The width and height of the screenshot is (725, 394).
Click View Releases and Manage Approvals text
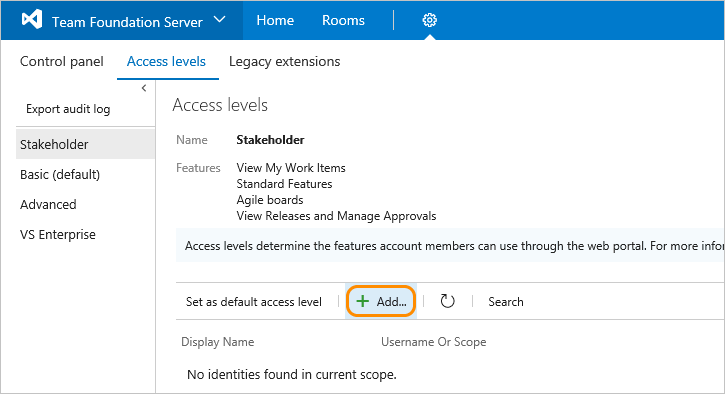click(x=336, y=216)
